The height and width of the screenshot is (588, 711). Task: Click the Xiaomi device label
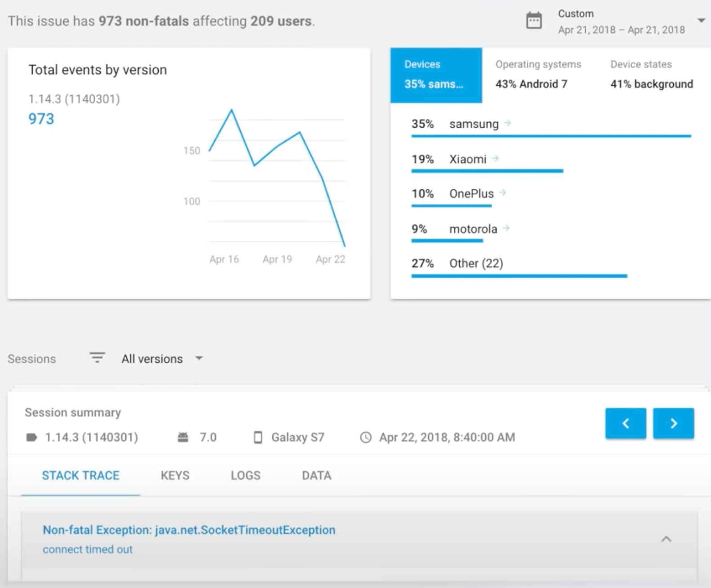click(x=468, y=159)
